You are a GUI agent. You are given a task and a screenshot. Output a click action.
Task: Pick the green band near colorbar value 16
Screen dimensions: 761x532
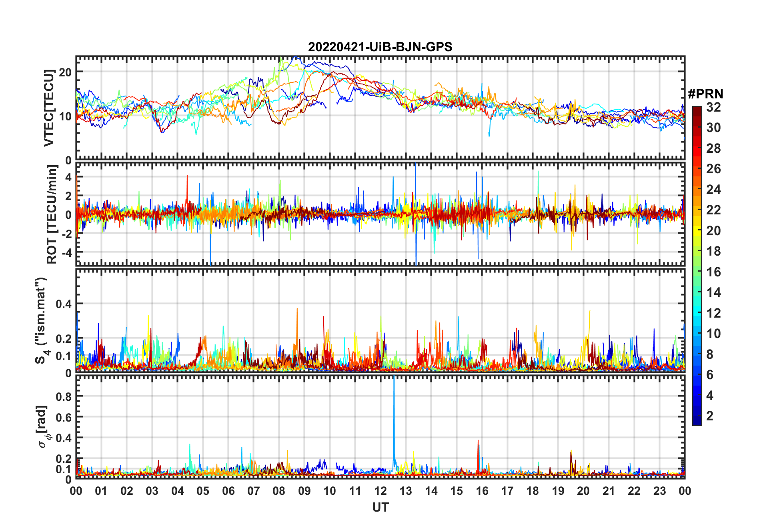pos(697,272)
